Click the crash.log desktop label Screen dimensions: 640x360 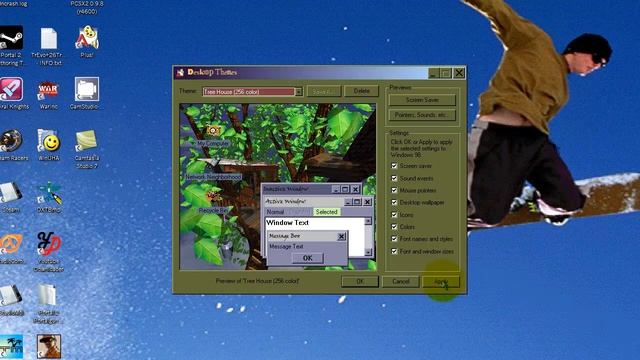(13, 3)
